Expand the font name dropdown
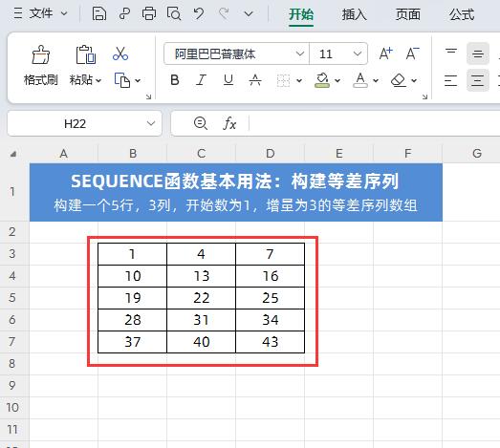Viewport: 500px width, 448px height. point(300,53)
